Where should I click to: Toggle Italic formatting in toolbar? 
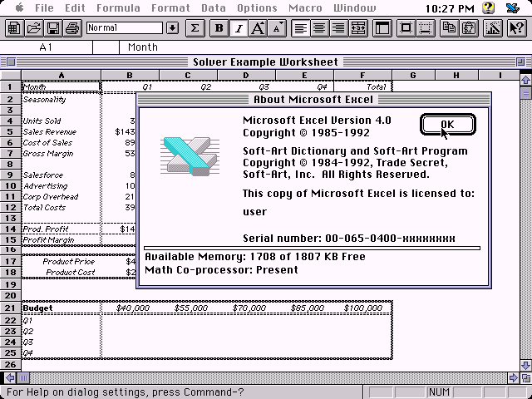click(x=239, y=28)
